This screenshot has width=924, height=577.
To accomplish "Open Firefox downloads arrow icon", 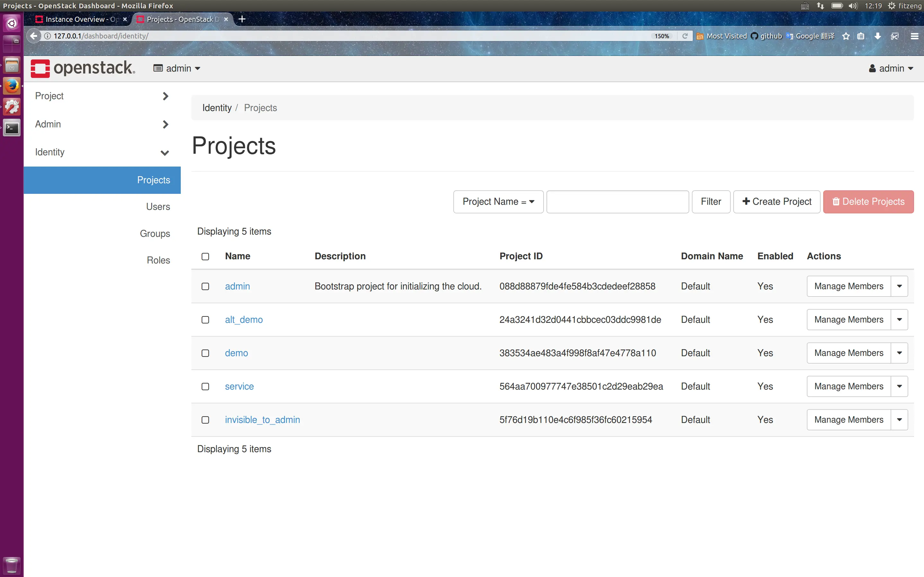I will tap(877, 36).
